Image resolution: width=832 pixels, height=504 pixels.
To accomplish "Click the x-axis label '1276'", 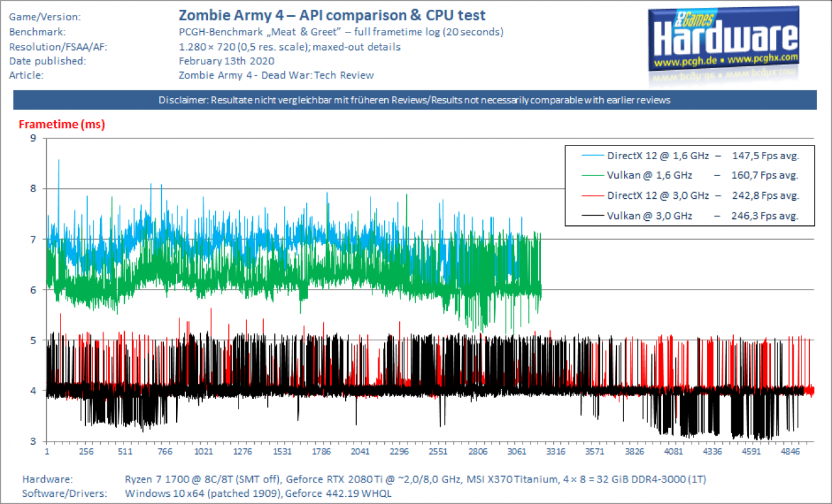I will point(242,451).
